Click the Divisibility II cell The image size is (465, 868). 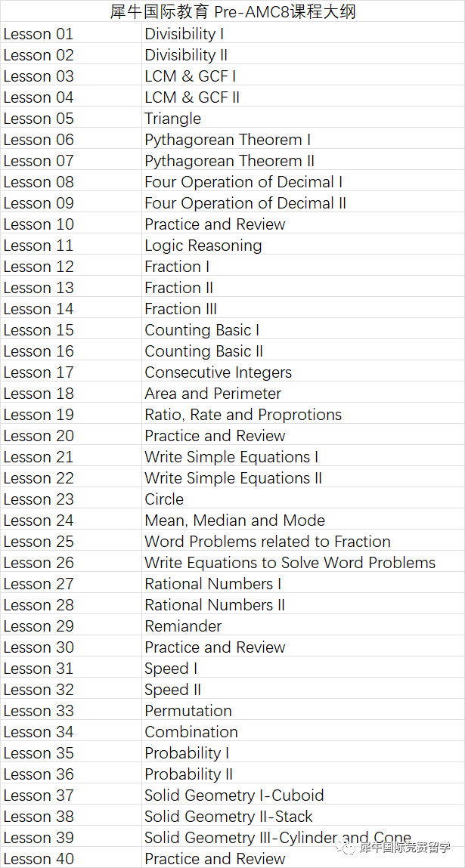(302, 55)
